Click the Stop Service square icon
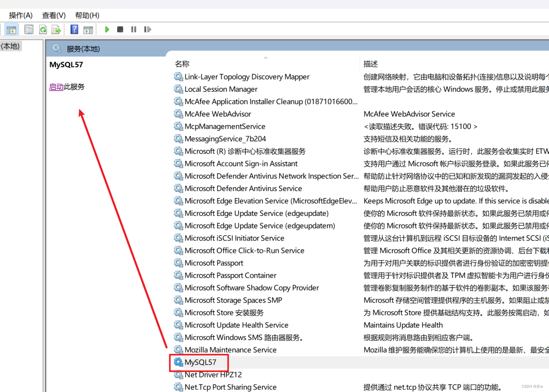The height and width of the screenshot is (392, 549). point(120,30)
